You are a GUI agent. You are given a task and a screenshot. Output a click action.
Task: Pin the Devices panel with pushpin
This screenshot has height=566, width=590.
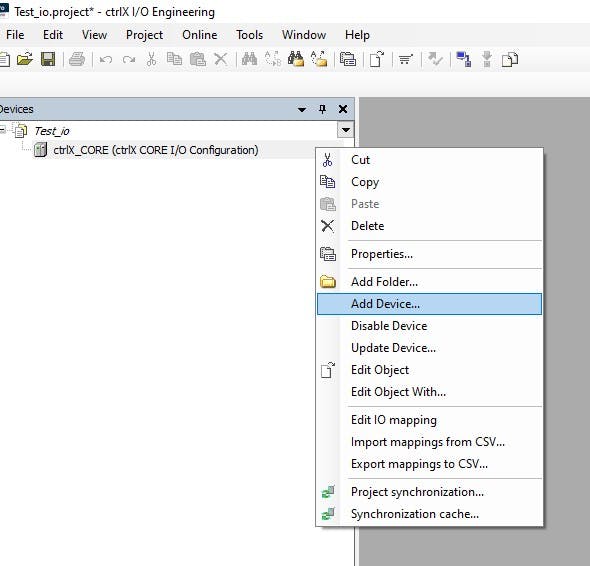tap(322, 109)
